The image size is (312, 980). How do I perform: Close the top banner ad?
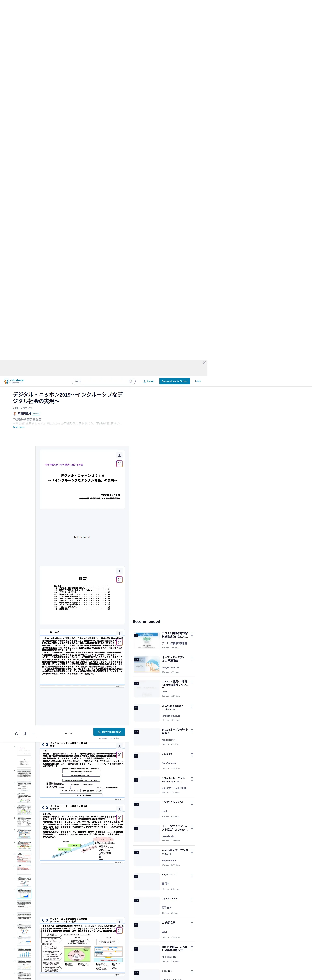click(204, 363)
